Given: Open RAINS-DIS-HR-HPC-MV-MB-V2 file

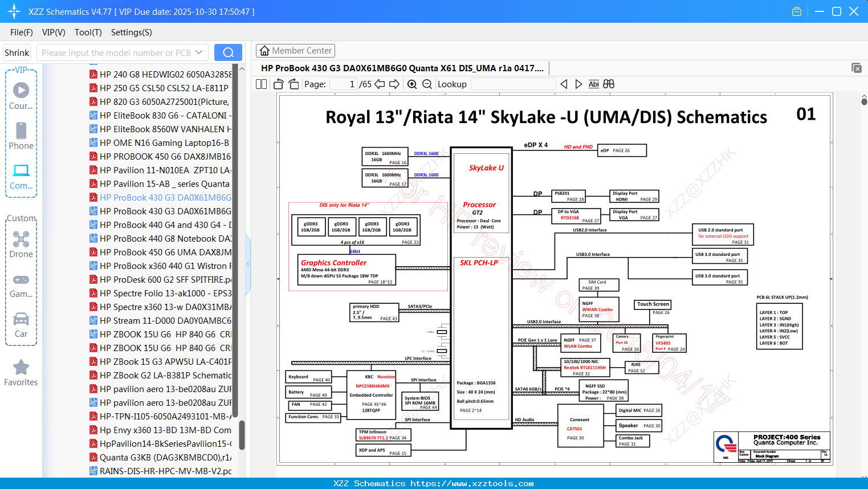Looking at the screenshot, I should click(x=161, y=471).
